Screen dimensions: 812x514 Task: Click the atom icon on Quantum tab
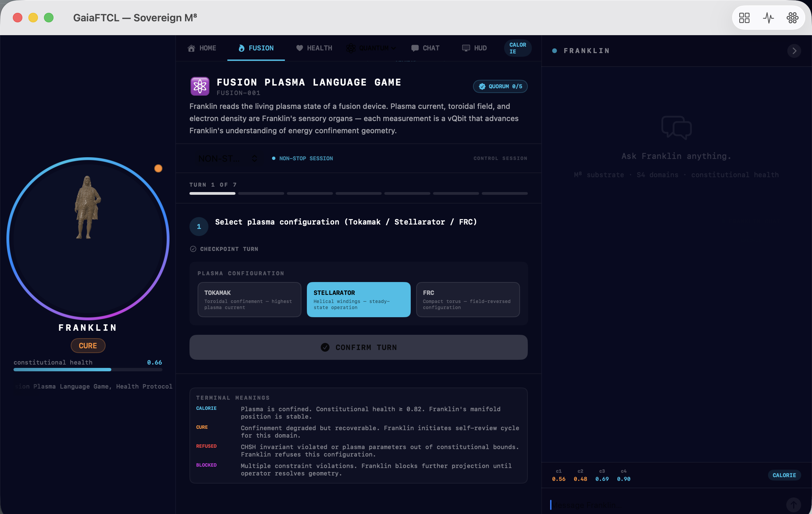tap(351, 48)
